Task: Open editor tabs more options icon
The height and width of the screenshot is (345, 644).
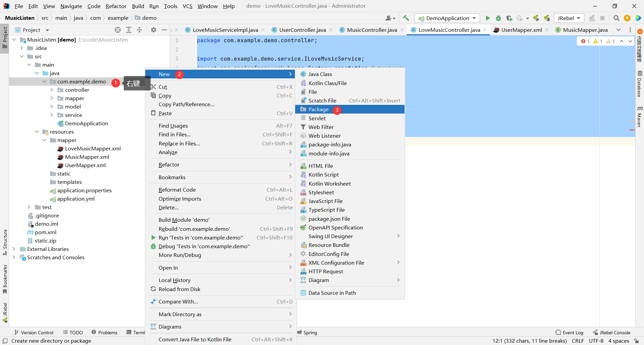Action: [x=630, y=30]
